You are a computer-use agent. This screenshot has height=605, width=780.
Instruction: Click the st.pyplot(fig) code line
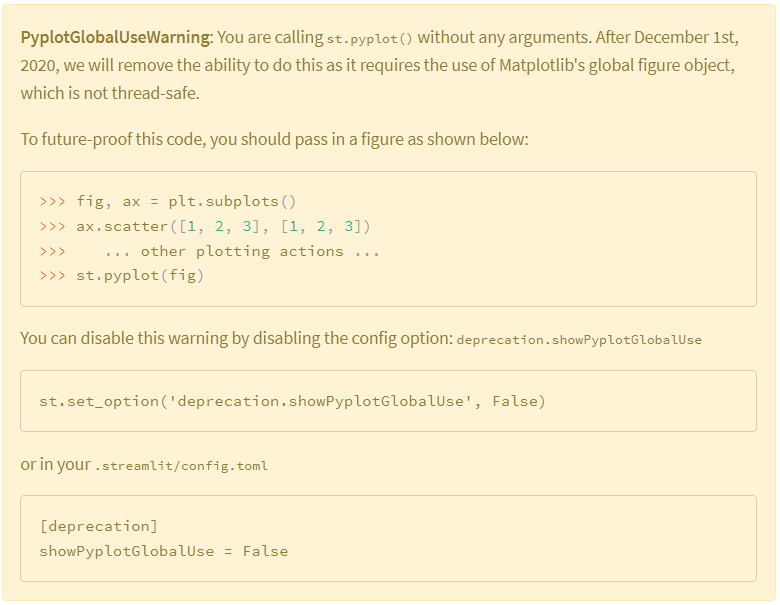[x=122, y=275]
